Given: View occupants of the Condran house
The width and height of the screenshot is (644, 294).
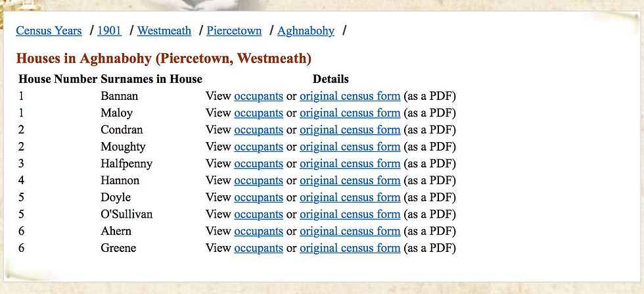Looking at the screenshot, I should 258,130.
